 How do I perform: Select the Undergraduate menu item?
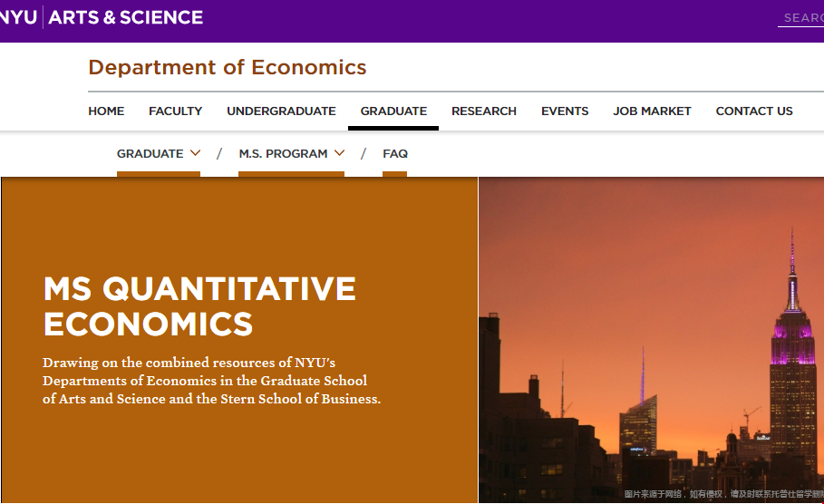click(x=281, y=111)
